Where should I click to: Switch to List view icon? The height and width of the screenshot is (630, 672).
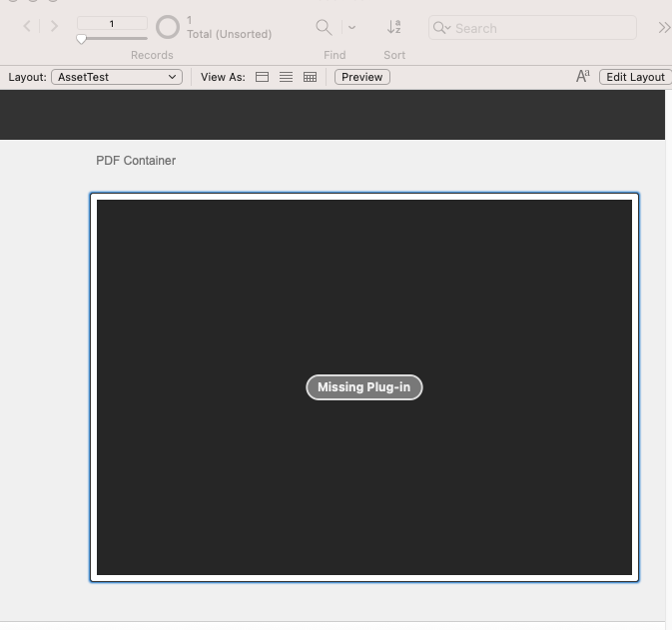tap(286, 77)
